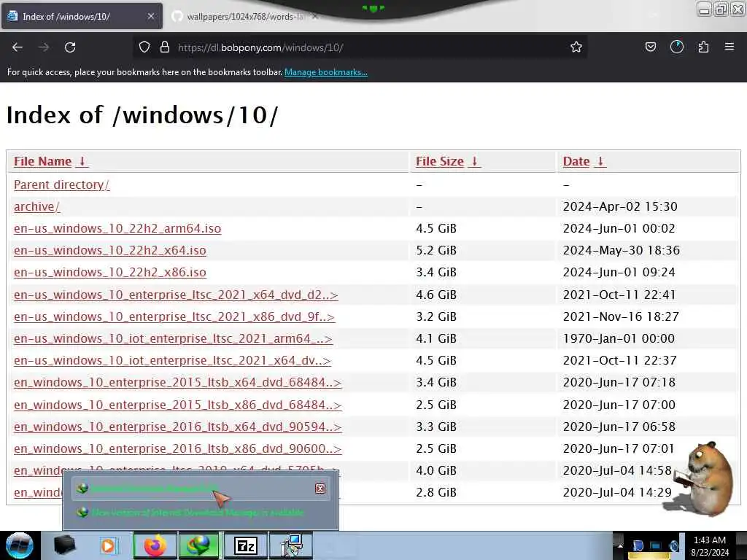Click the new version available message
747x560 pixels.
[197, 513]
